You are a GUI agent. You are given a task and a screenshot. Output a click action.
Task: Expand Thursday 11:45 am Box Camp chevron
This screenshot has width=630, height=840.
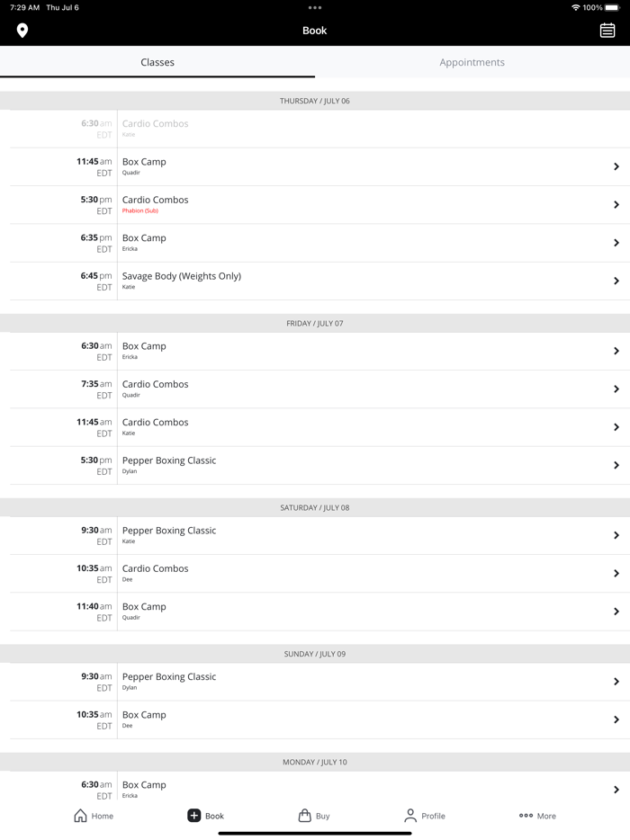(616, 166)
